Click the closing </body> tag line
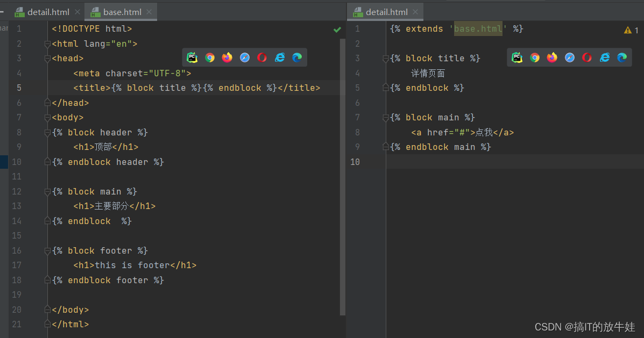Viewport: 644px width, 338px height. pos(70,310)
